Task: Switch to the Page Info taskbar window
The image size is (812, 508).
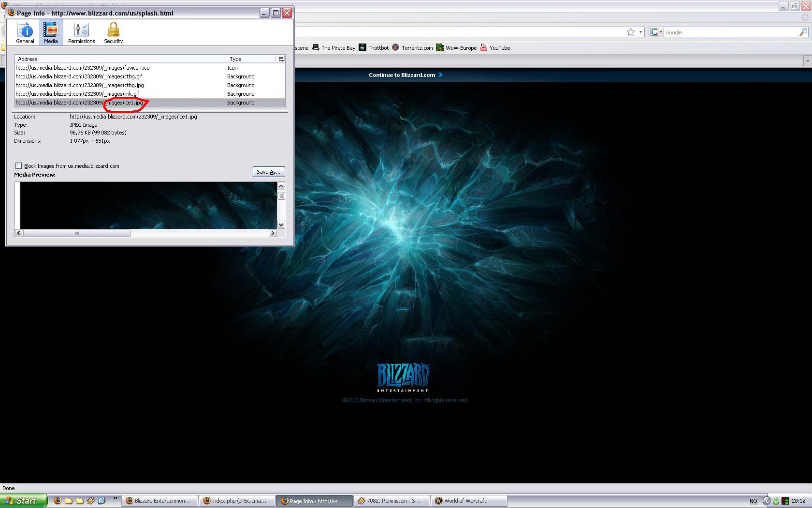Action: [x=314, y=501]
